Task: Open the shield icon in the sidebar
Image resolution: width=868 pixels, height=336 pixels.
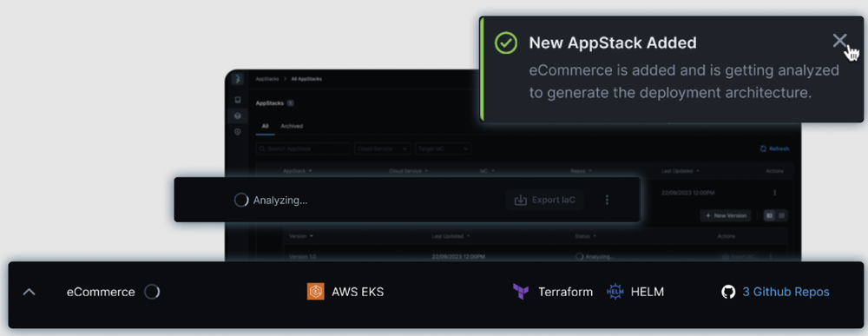Action: pyautogui.click(x=238, y=132)
